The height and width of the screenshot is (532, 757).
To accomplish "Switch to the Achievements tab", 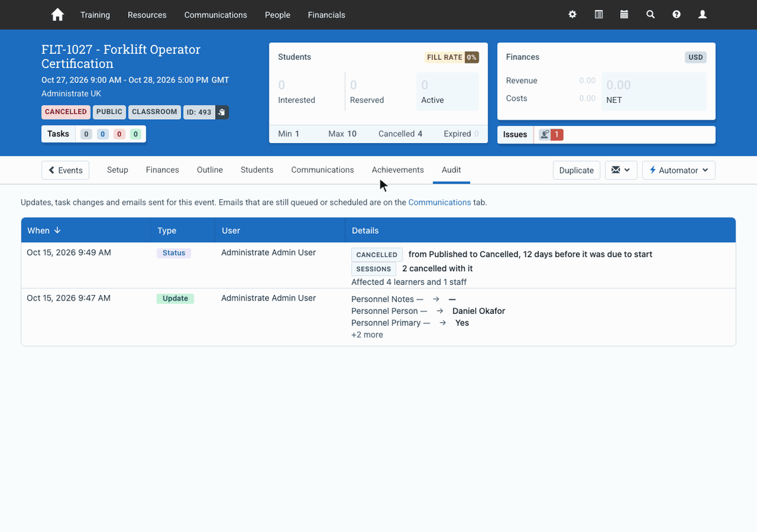I will 398,170.
